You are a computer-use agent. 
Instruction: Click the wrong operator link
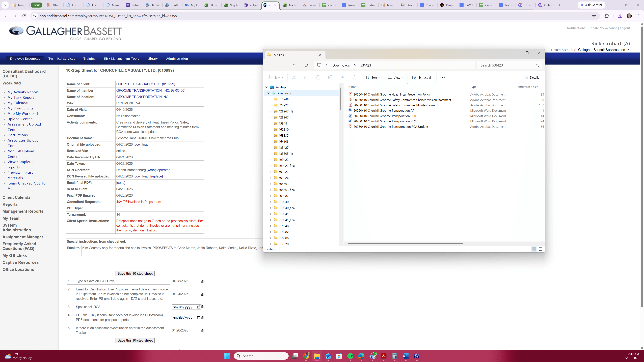(x=158, y=170)
